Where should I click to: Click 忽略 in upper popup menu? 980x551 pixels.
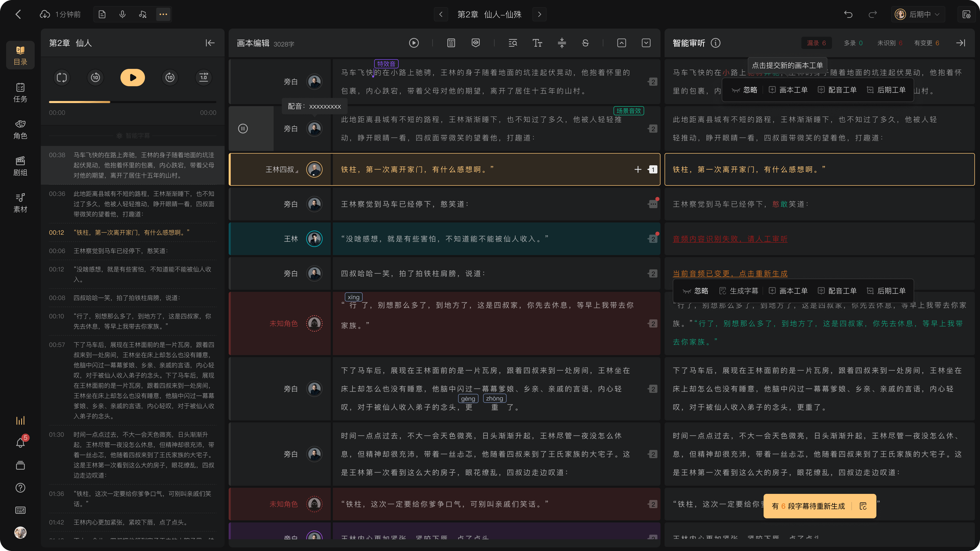click(x=744, y=90)
